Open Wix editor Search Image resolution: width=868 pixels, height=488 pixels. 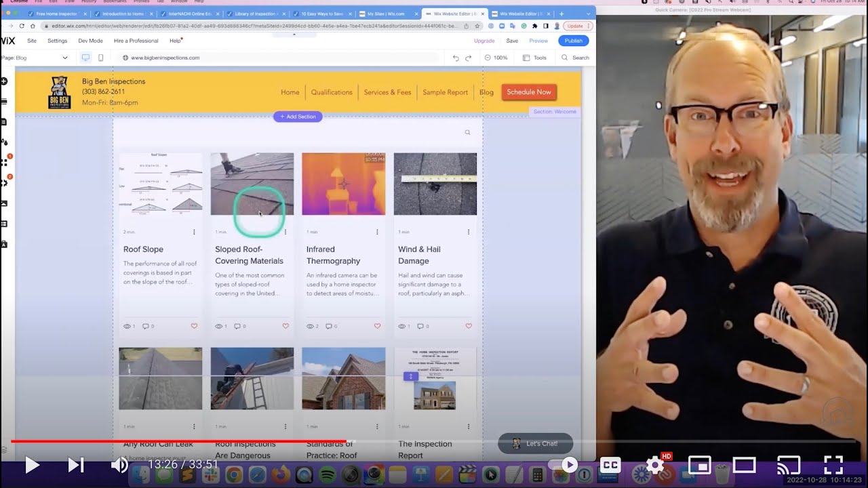(576, 58)
